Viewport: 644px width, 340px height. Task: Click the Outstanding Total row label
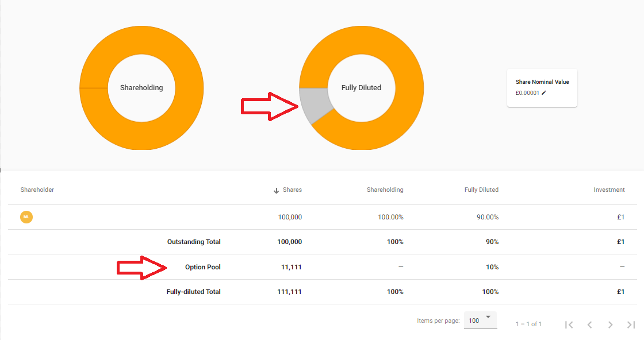(x=194, y=242)
